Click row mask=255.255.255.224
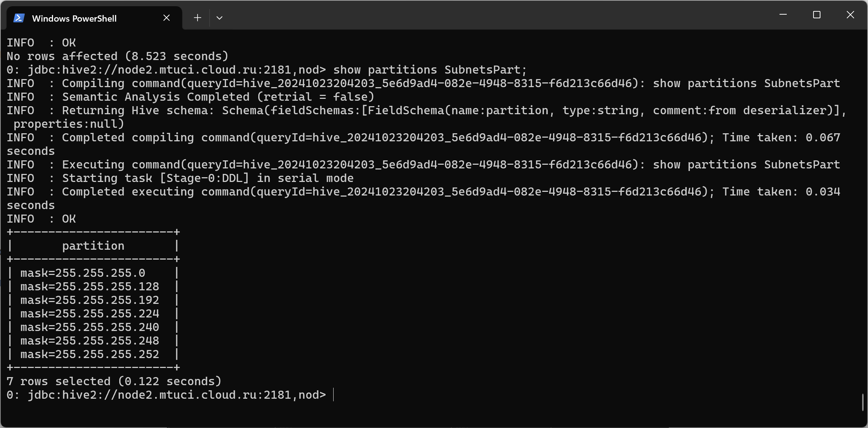The width and height of the screenshot is (868, 428). (x=93, y=313)
